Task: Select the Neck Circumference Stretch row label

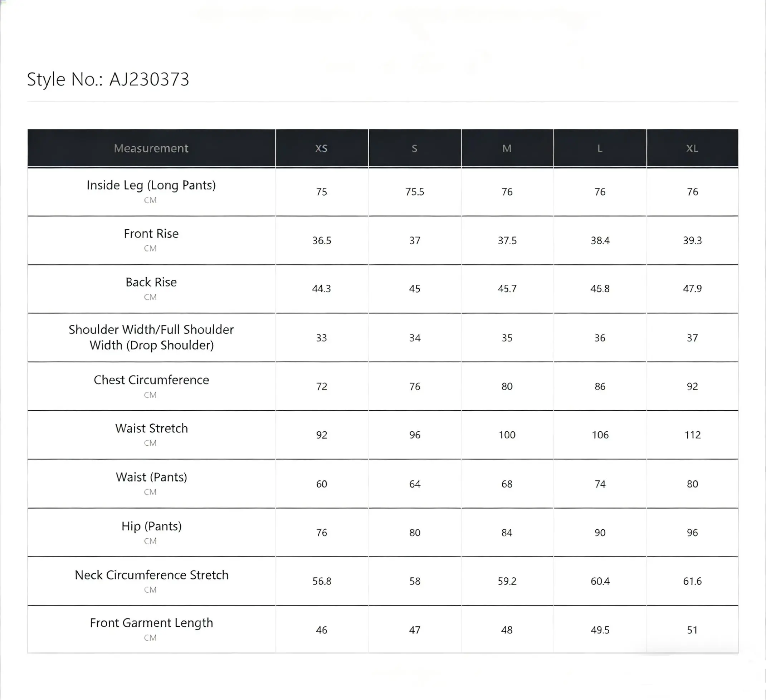Action: pos(151,575)
